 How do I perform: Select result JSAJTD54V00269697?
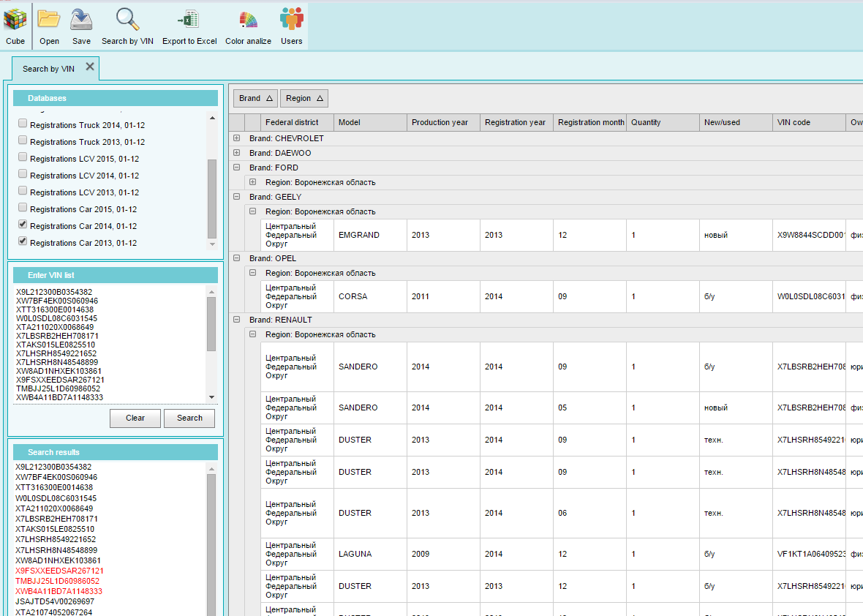click(55, 601)
